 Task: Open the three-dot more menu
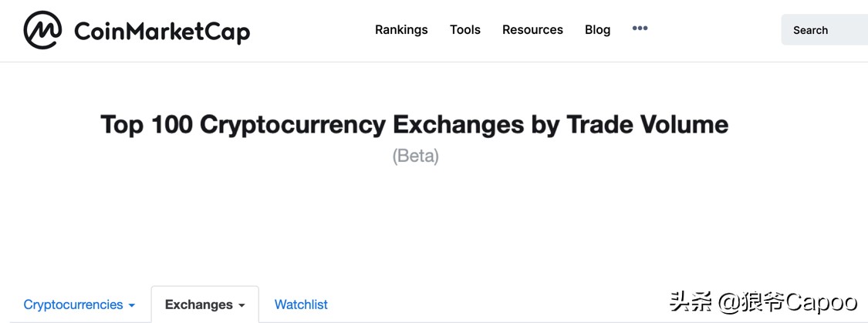(x=640, y=29)
